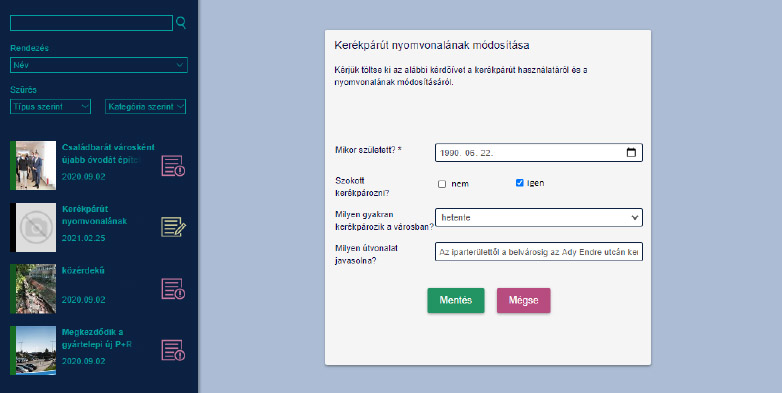The height and width of the screenshot is (393, 782).
Task: Open the calendar picker in birth date field
Action: (x=631, y=153)
